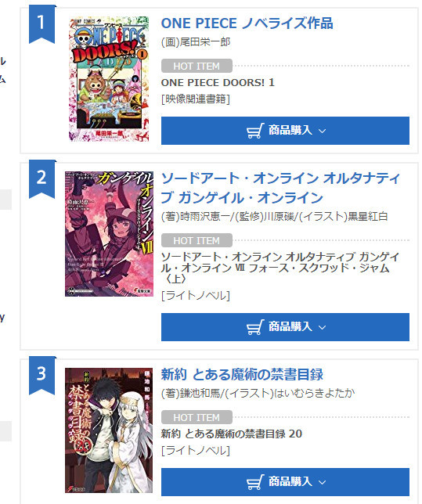Click HOT ITEM label on second entry

click(197, 240)
